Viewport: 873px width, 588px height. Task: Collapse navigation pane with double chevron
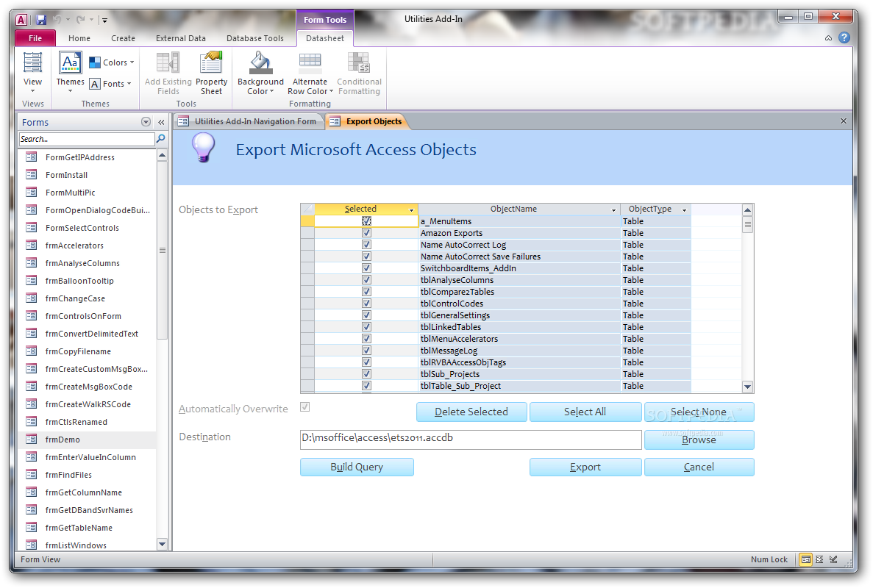[x=162, y=123]
